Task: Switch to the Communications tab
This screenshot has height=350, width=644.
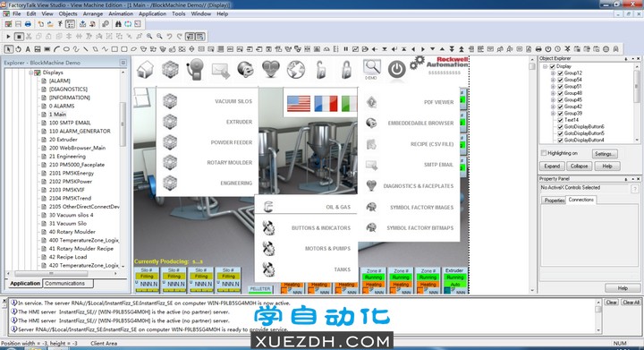Action: pos(68,284)
